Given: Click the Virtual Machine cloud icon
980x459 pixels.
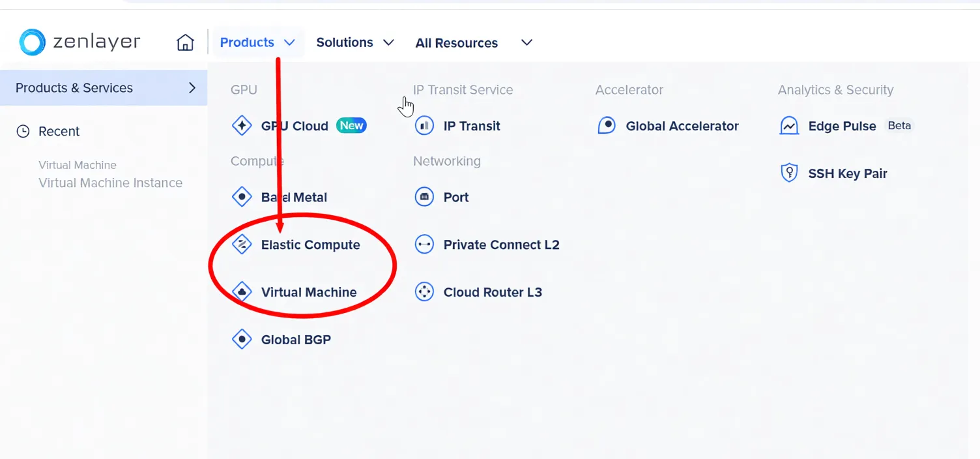Looking at the screenshot, I should click(x=242, y=292).
